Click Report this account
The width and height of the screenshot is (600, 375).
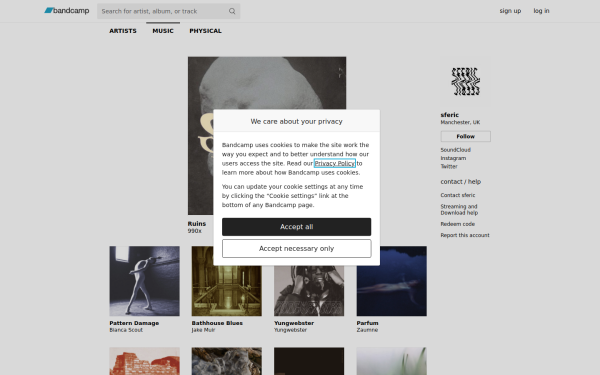465,235
